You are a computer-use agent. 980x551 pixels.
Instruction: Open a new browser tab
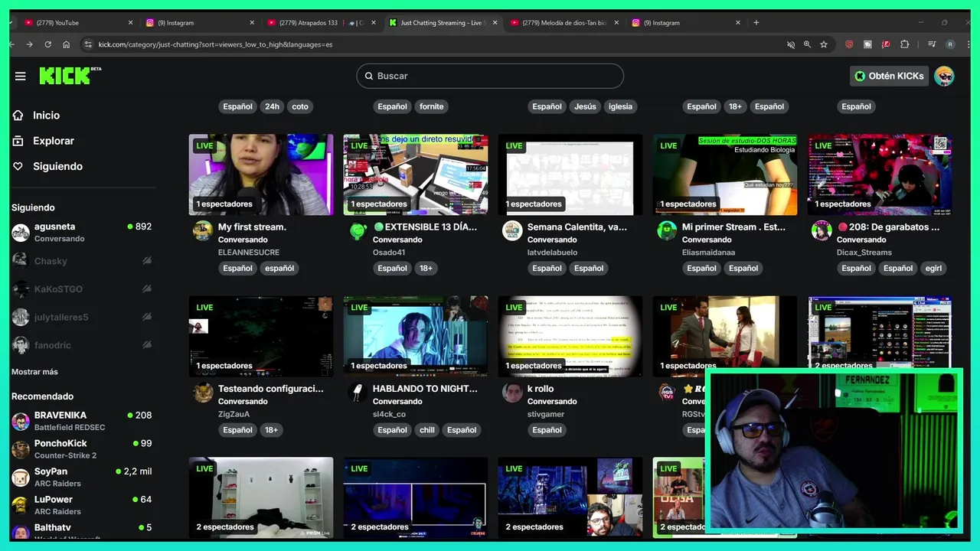756,23
